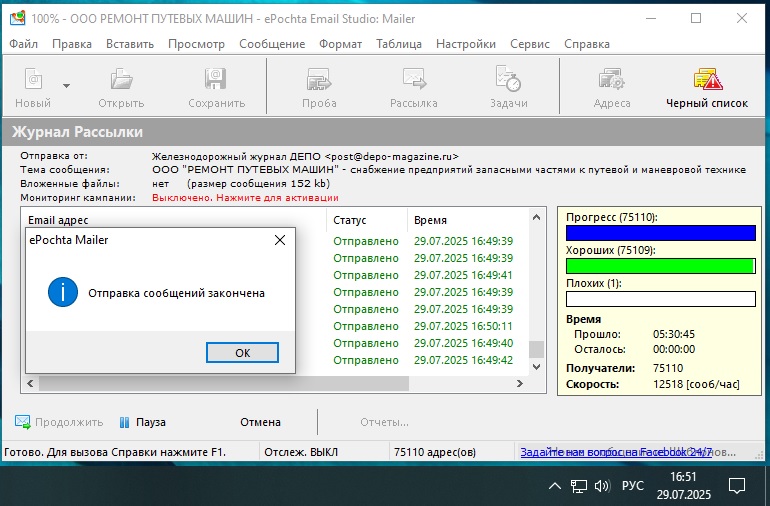Click the empty Плохих progress bar
The height and width of the screenshot is (506, 770).
(x=660, y=299)
